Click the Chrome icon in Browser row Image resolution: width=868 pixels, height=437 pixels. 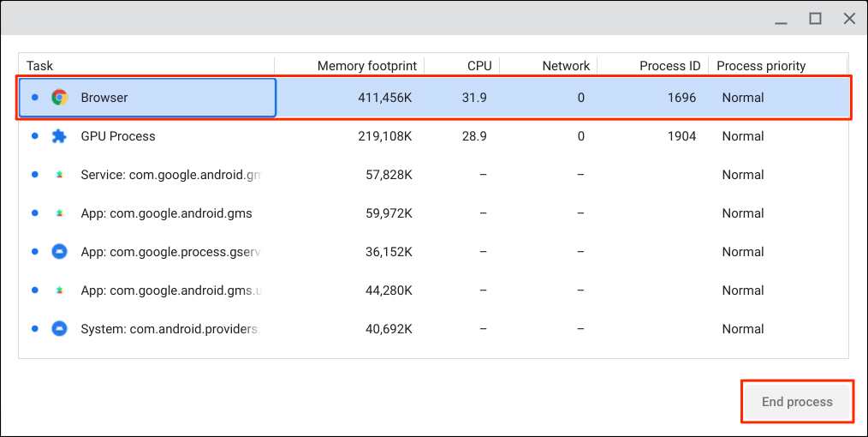click(x=59, y=98)
